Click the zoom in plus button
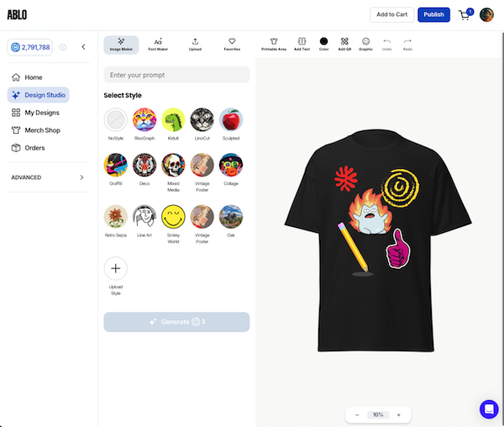The image size is (504, 427). [398, 414]
